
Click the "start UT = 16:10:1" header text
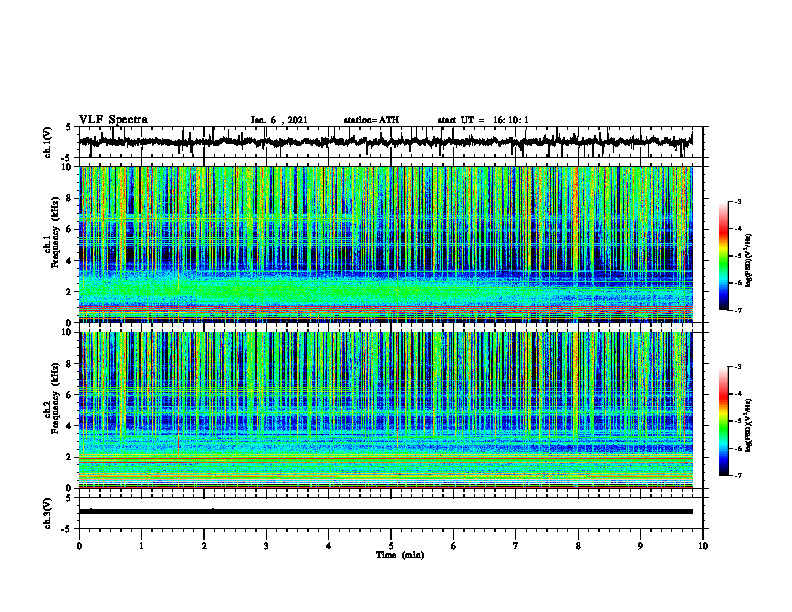pos(483,120)
